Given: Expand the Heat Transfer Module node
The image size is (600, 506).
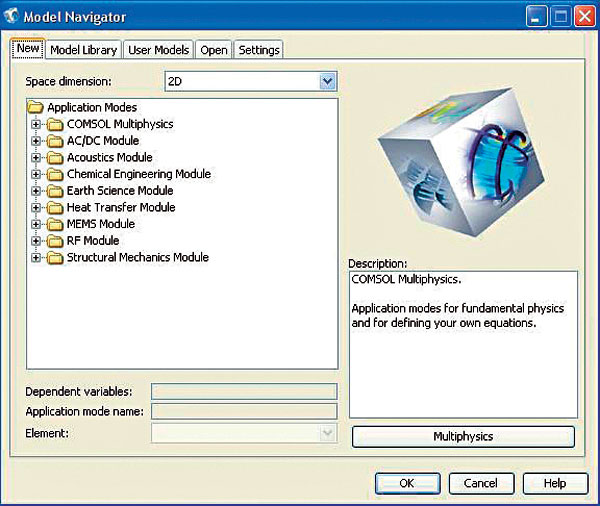Looking at the screenshot, I should 36,207.
